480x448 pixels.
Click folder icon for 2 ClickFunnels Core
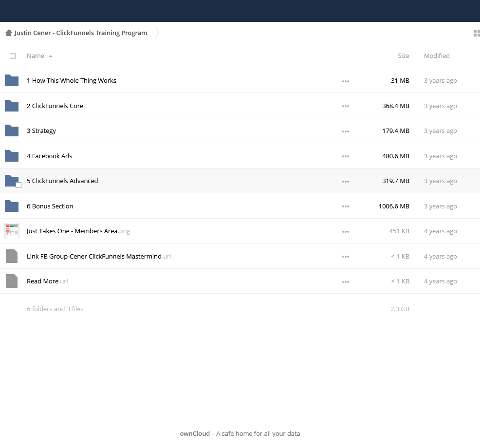(12, 106)
